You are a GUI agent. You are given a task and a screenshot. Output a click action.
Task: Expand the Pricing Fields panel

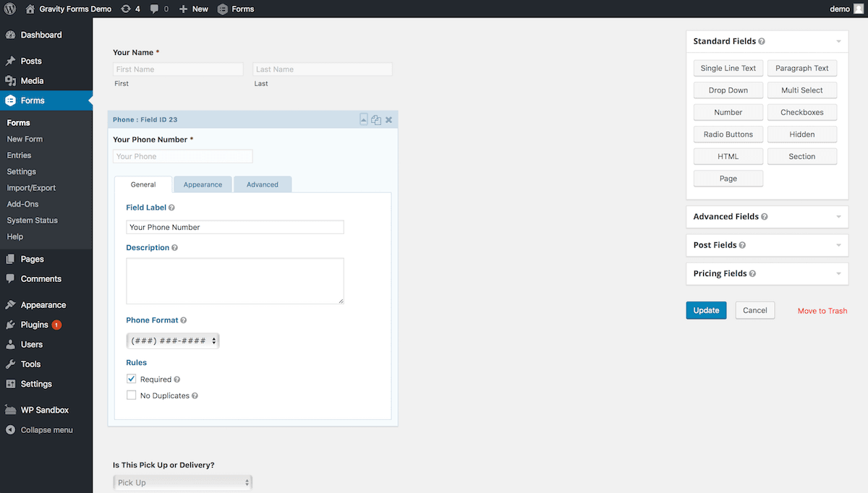click(838, 274)
